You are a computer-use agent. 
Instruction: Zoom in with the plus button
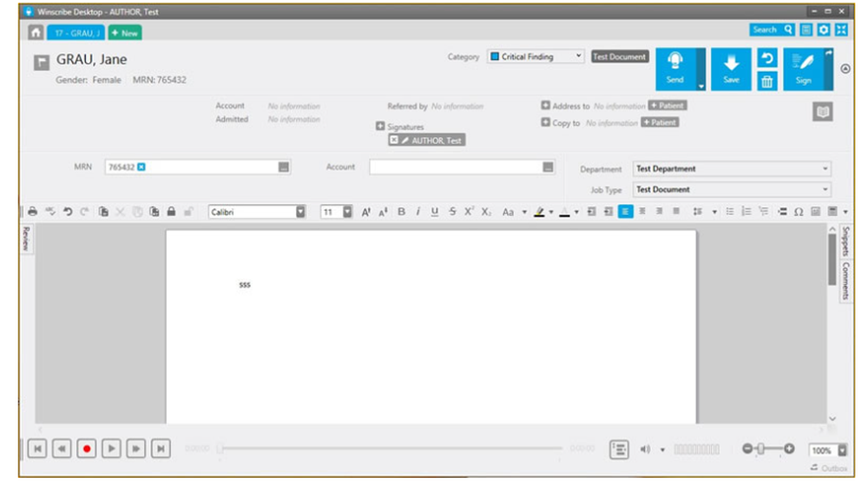[789, 448]
